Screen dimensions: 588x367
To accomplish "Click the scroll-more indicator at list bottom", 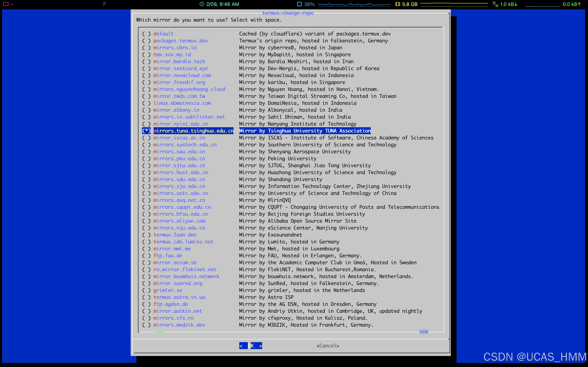I will coord(159,332).
